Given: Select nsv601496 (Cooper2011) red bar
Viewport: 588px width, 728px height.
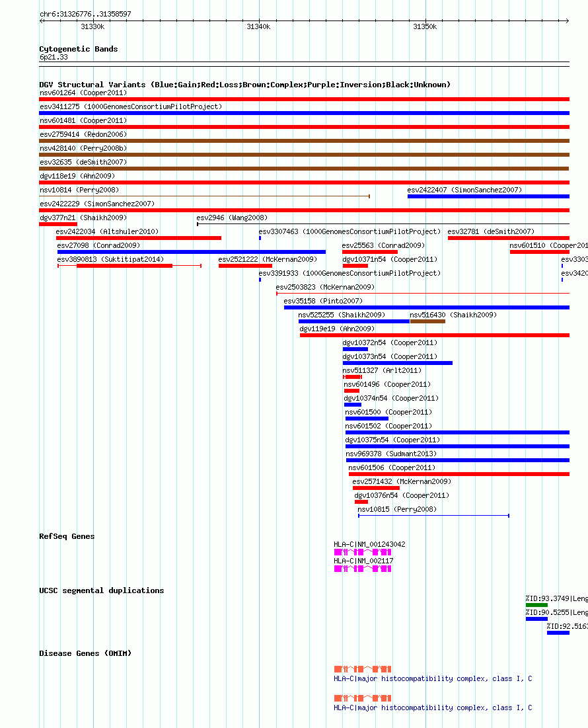Looking at the screenshot, I should pos(351,392).
